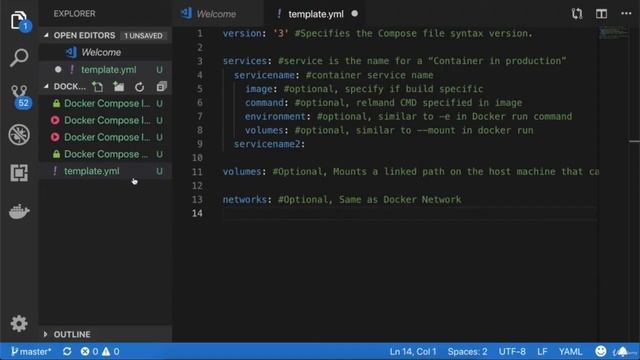Image resolution: width=640 pixels, height=360 pixels.
Task: Click the 'version' key on line 1
Action: click(x=242, y=33)
